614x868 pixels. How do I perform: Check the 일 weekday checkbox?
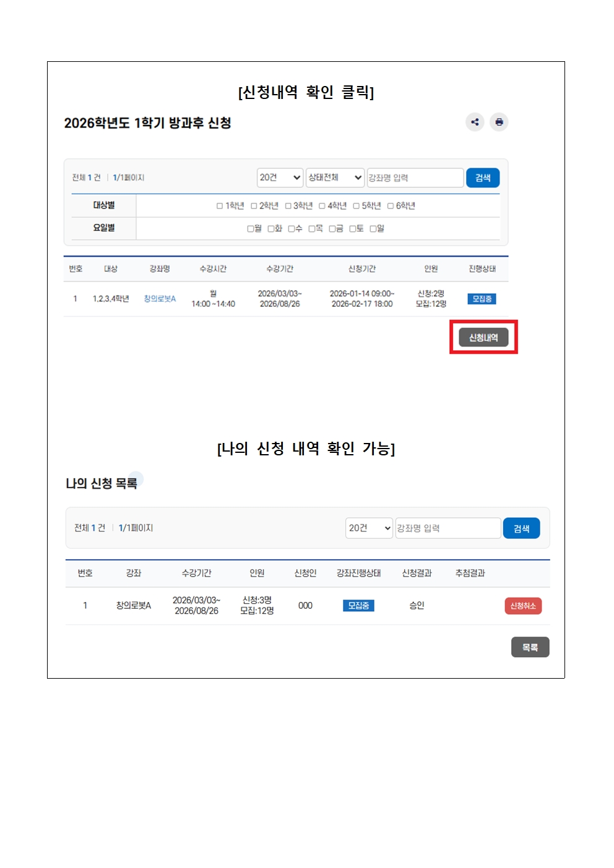coord(373,229)
